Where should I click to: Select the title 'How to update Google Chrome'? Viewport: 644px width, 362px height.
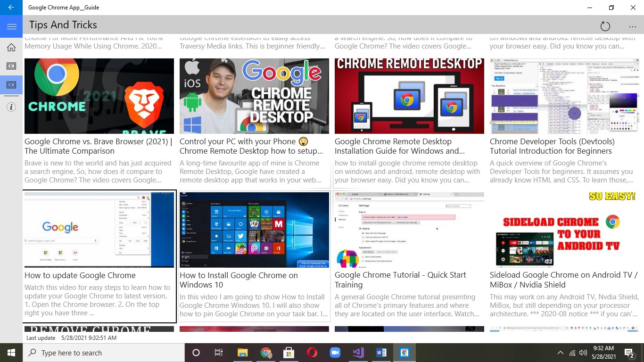(80, 275)
